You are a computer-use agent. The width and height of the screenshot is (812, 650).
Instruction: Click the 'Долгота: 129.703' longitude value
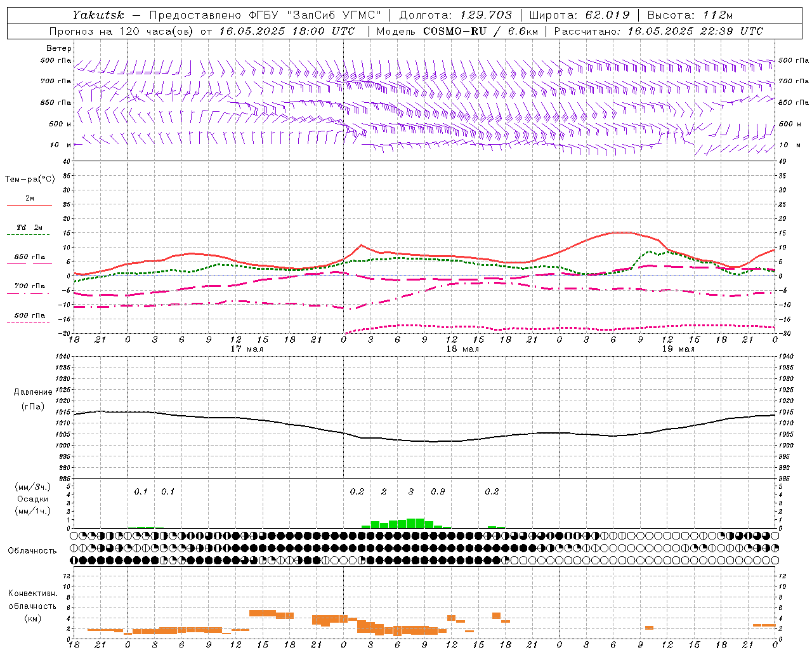[455, 15]
